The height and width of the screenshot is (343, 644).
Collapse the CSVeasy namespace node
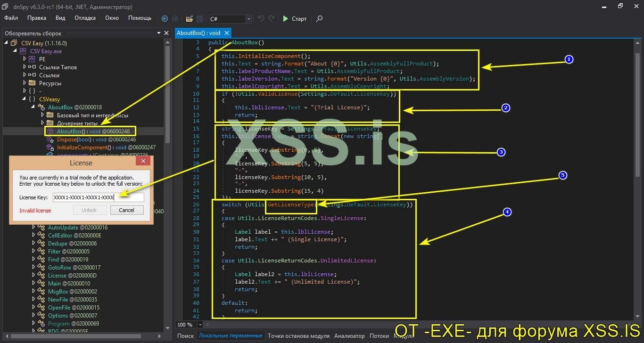(25, 99)
